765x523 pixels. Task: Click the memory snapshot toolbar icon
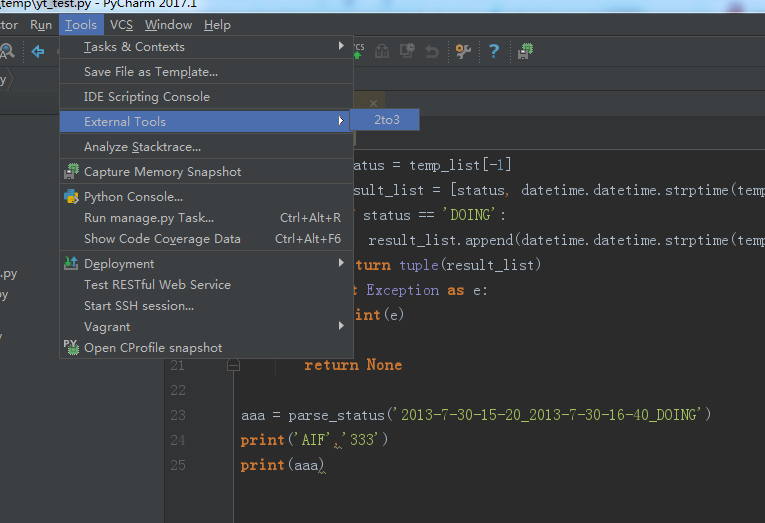coord(525,51)
